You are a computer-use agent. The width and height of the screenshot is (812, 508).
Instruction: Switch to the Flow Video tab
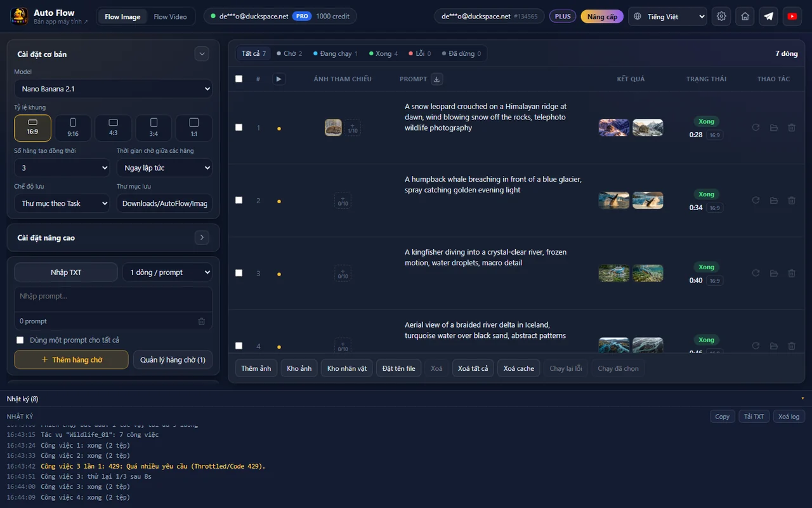(170, 17)
